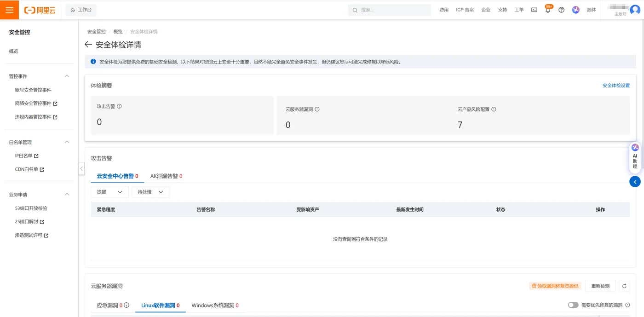The width and height of the screenshot is (644, 317).
Task: Collapse the 管控事件 section
Action: click(67, 76)
